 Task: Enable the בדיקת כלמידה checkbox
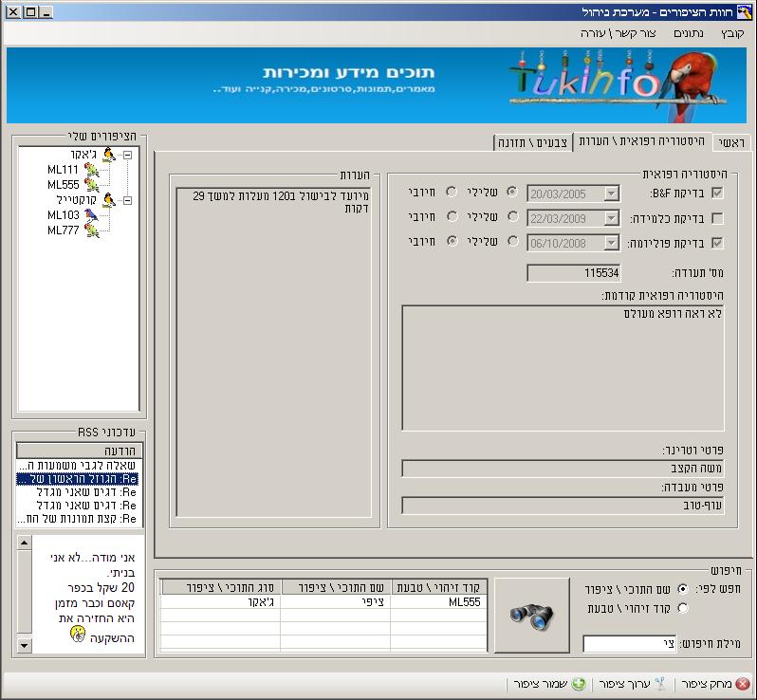point(717,218)
